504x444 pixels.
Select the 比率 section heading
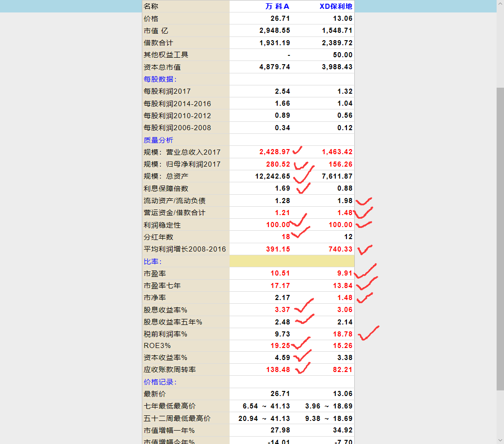152,262
